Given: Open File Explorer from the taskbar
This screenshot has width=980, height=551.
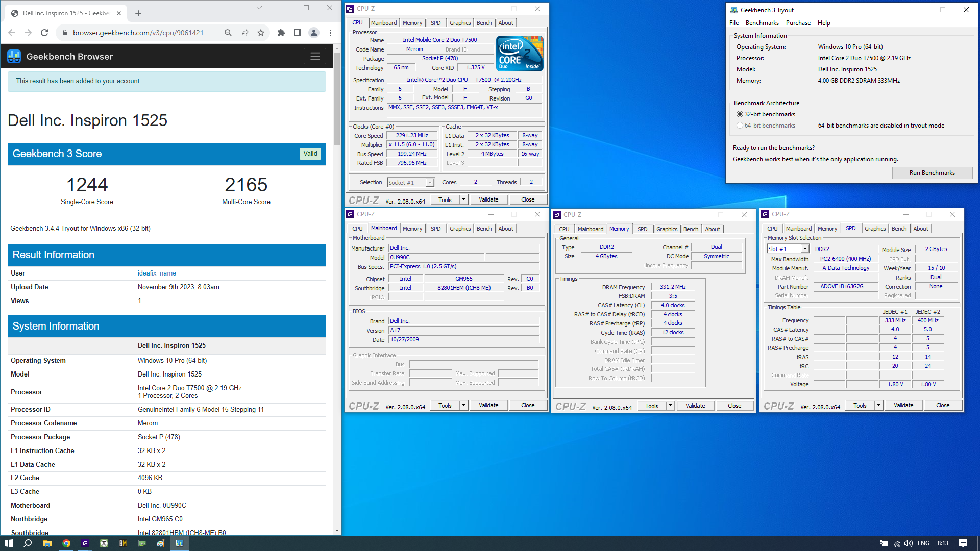Looking at the screenshot, I should 47,543.
